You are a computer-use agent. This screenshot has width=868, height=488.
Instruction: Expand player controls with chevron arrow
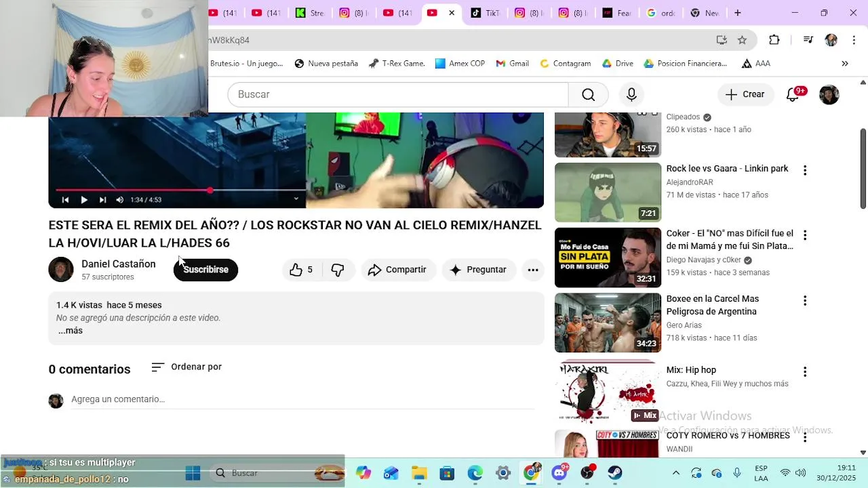point(296,199)
